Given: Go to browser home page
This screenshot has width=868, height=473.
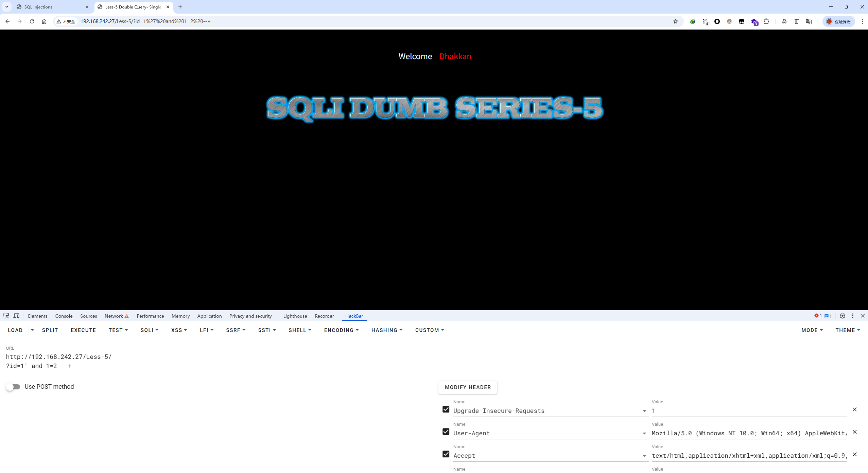Looking at the screenshot, I should coord(44,21).
